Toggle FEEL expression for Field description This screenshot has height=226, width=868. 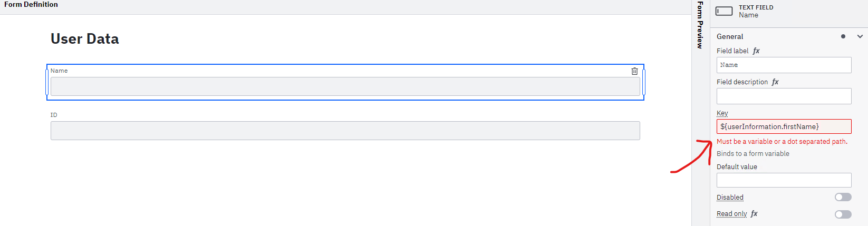[x=775, y=82]
